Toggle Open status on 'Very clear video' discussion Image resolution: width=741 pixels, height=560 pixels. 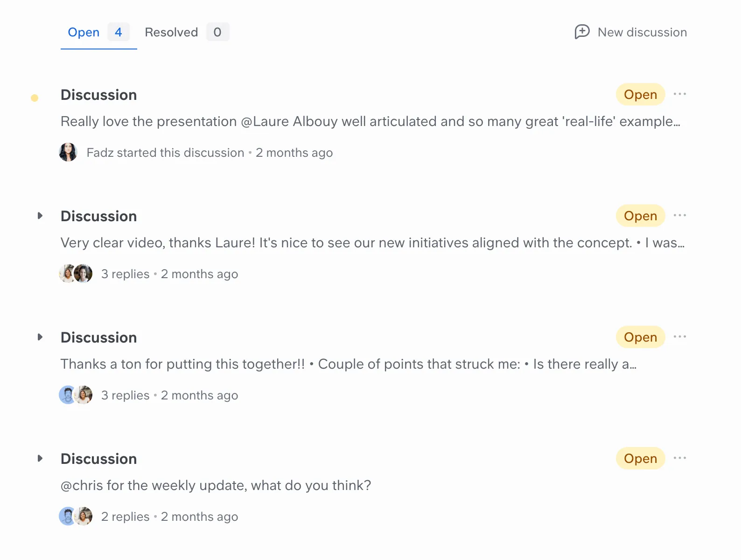tap(640, 216)
